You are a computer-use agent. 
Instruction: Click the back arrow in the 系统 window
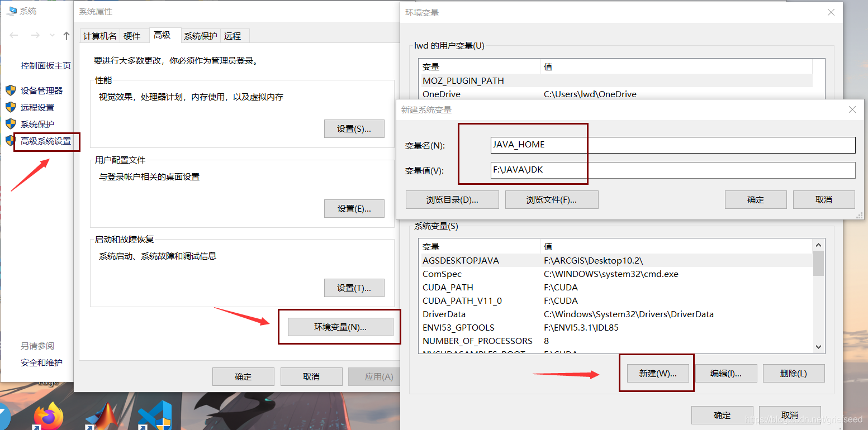coord(13,35)
